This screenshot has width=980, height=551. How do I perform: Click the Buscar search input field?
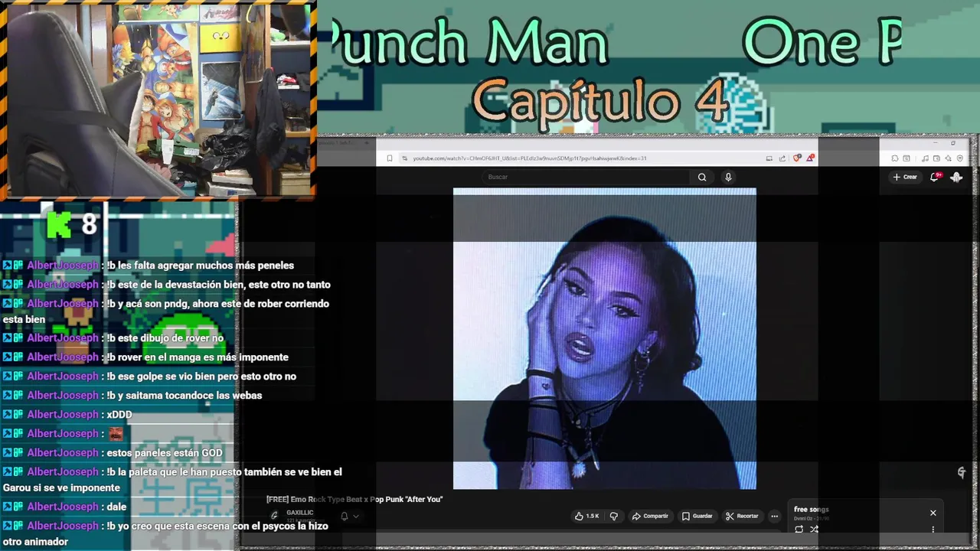586,177
